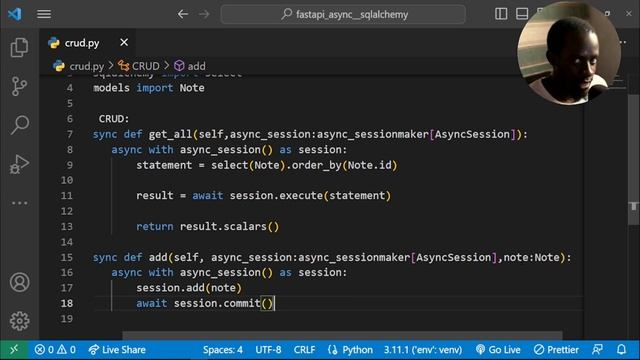This screenshot has width=640, height=360.
Task: Click the horizontal scrollbar at the bottom of the editor
Action: click(x=342, y=336)
